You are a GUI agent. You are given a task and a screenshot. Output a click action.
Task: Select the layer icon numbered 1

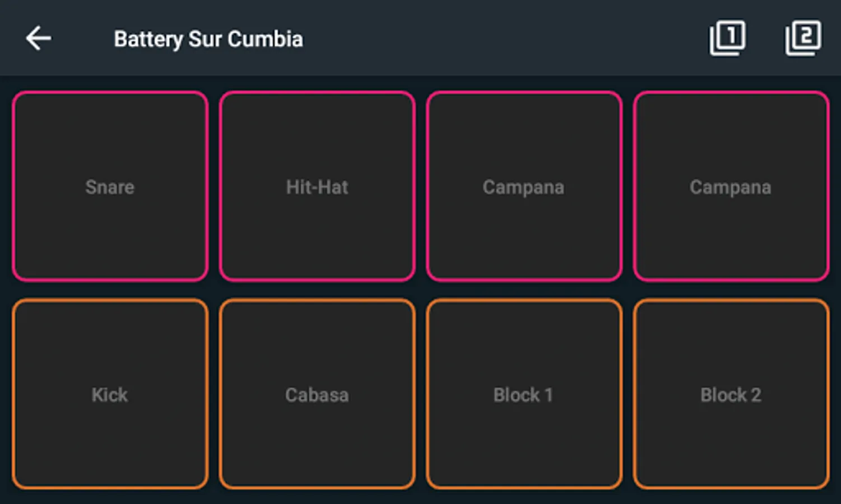click(x=727, y=38)
